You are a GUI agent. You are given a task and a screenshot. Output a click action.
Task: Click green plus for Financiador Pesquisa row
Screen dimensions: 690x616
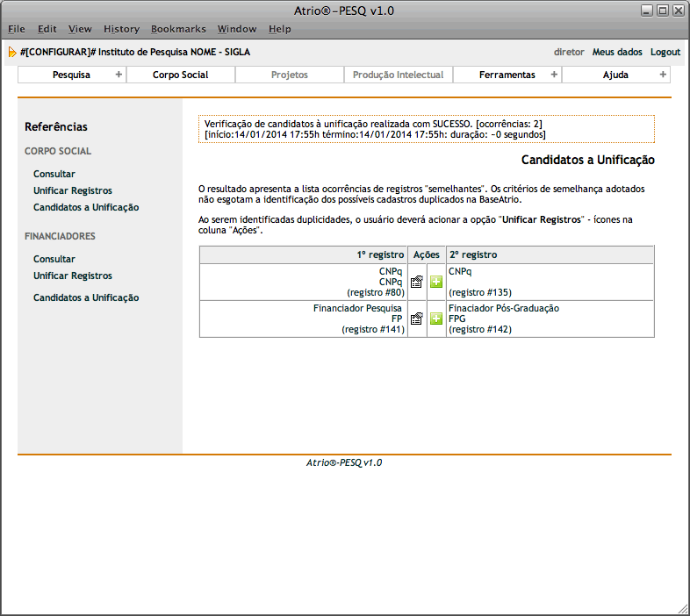click(x=436, y=319)
